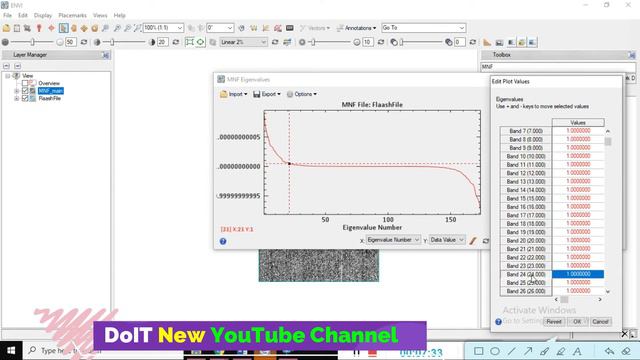Open X axis Eigenvalue Number dropdown

393,240
